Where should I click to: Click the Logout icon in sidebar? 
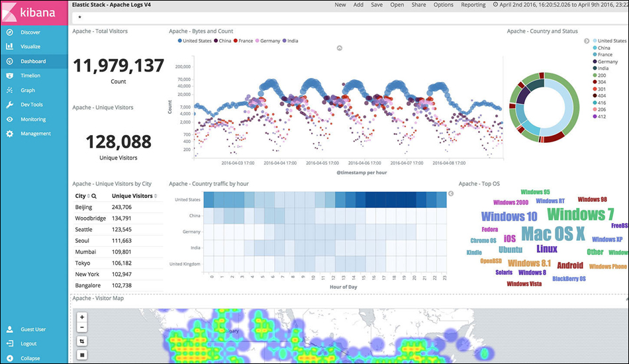pyautogui.click(x=10, y=343)
